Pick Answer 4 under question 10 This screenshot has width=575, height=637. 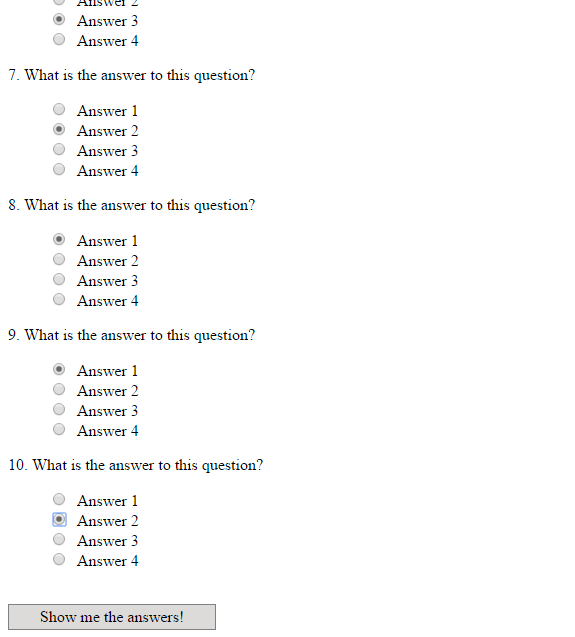[59, 559]
